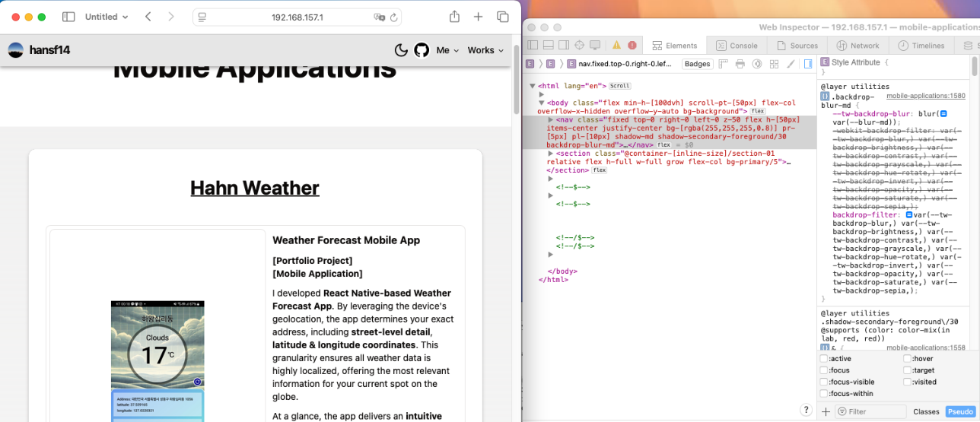980x422 pixels.
Task: Tick the :focus-visible checkbox
Action: [824, 382]
